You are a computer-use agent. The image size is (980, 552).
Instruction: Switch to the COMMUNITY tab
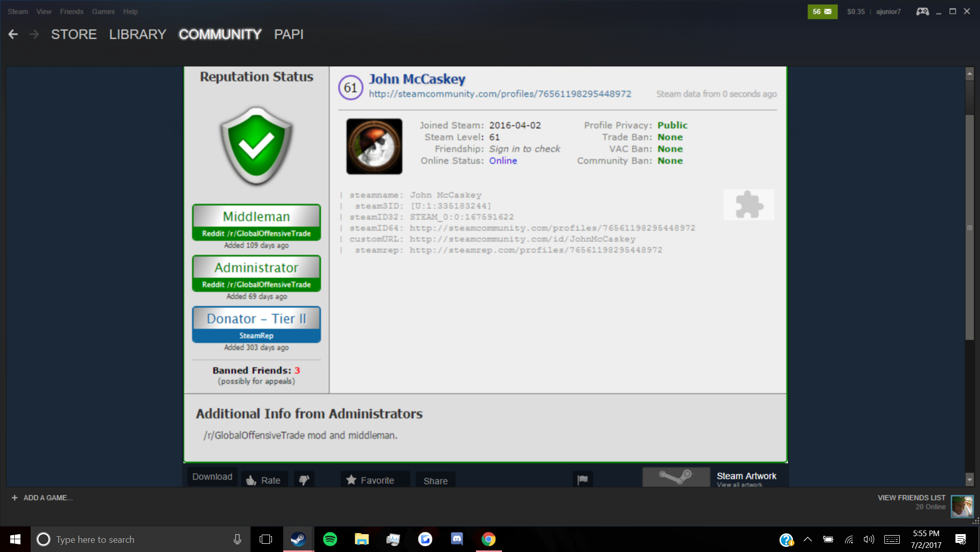tap(220, 34)
